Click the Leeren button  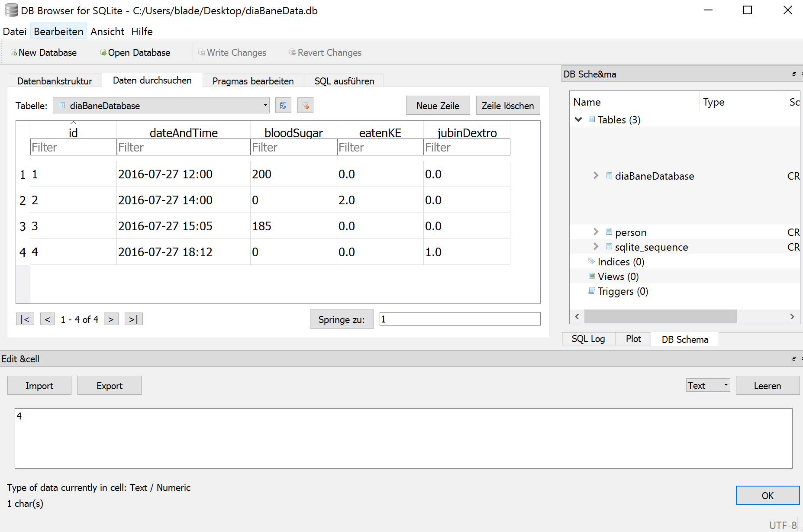coord(768,385)
